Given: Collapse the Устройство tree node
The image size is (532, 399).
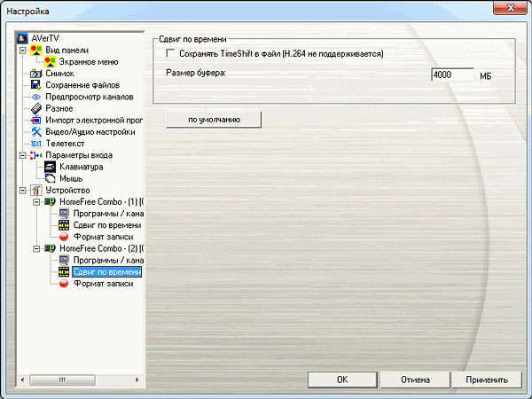Looking at the screenshot, I should [22, 191].
